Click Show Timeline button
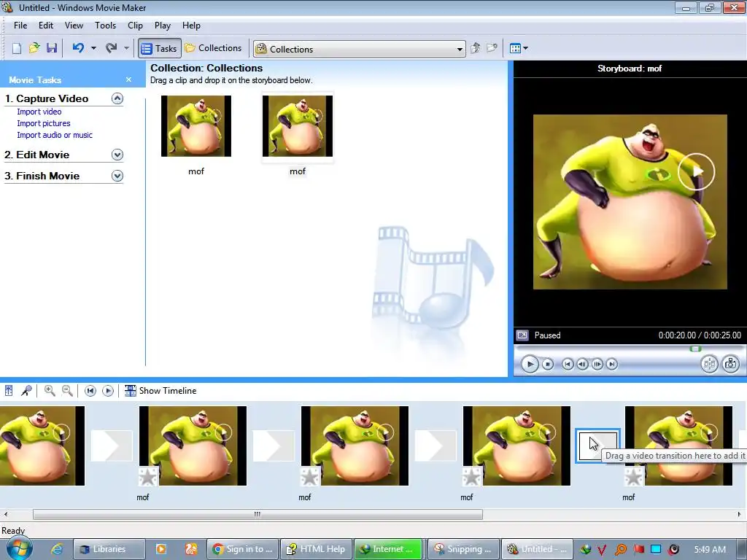 coord(160,391)
